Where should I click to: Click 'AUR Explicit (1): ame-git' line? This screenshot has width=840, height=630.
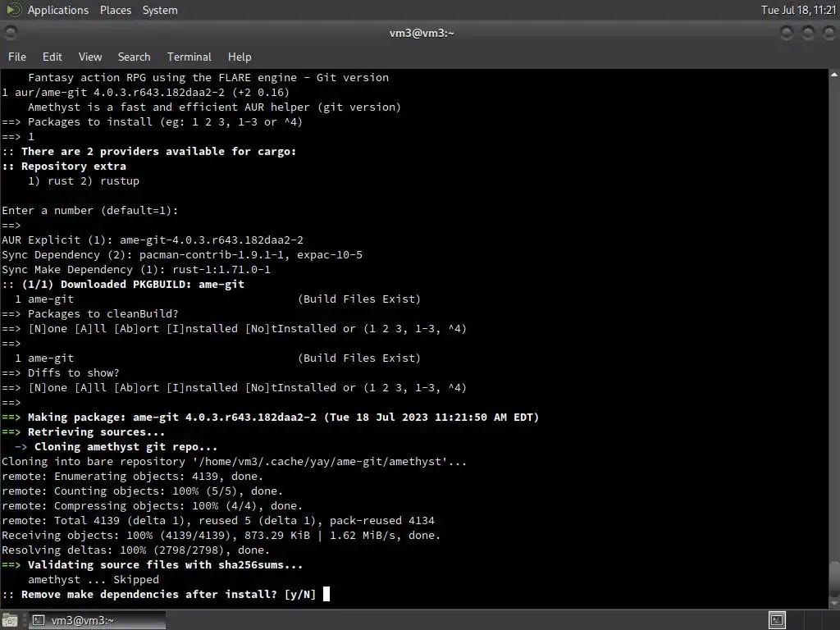click(x=153, y=240)
